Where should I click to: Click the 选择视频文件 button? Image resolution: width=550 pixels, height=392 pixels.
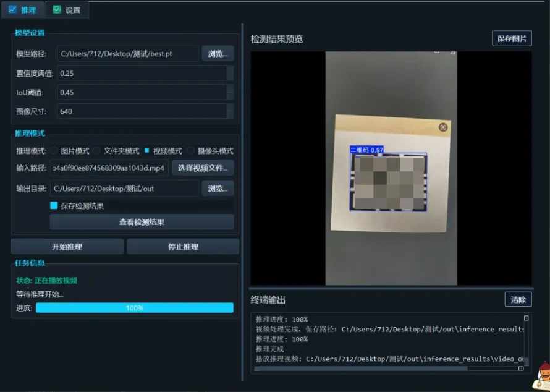tap(203, 168)
